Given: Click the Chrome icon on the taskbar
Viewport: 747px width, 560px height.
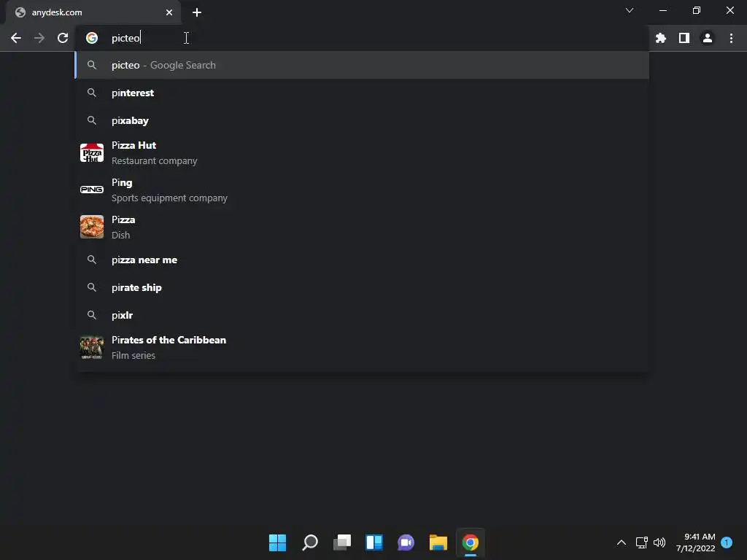Looking at the screenshot, I should pos(471,542).
